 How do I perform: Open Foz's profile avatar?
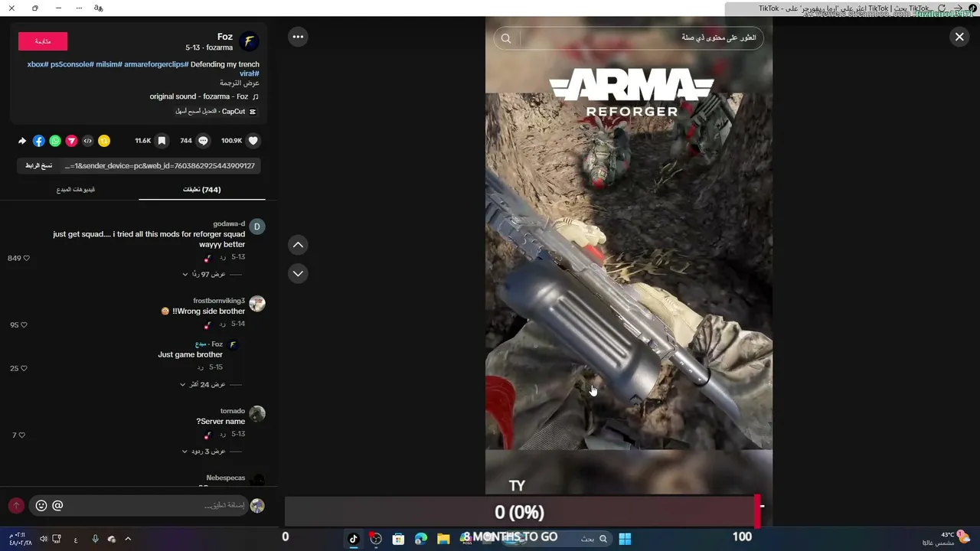pyautogui.click(x=249, y=41)
